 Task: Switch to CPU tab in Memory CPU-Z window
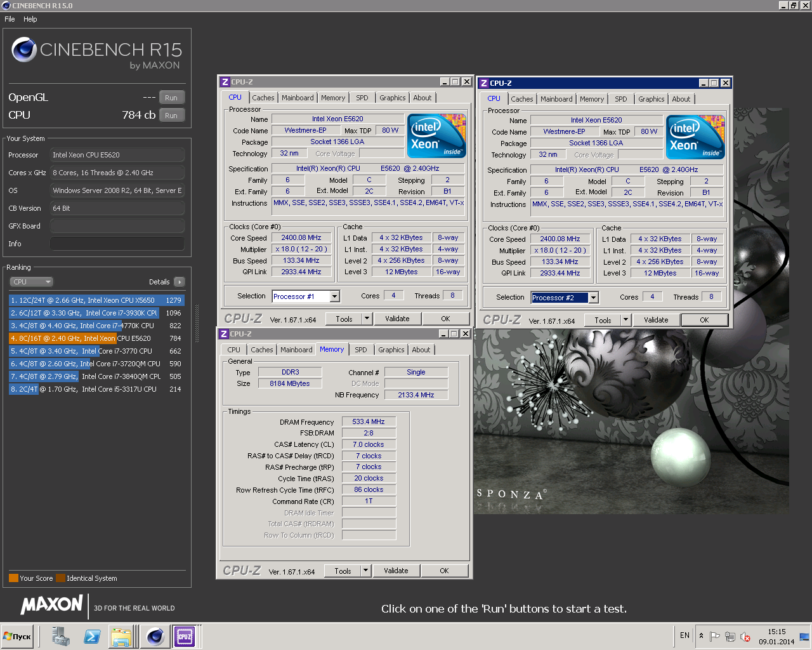tap(233, 350)
